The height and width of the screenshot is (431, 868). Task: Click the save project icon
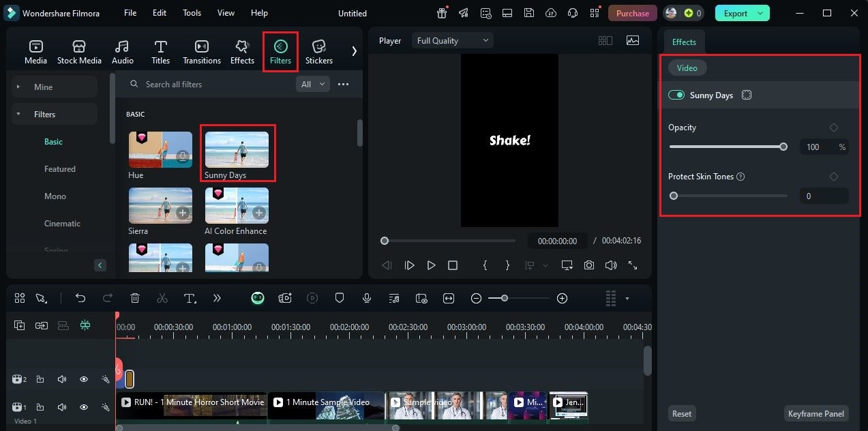click(x=529, y=13)
